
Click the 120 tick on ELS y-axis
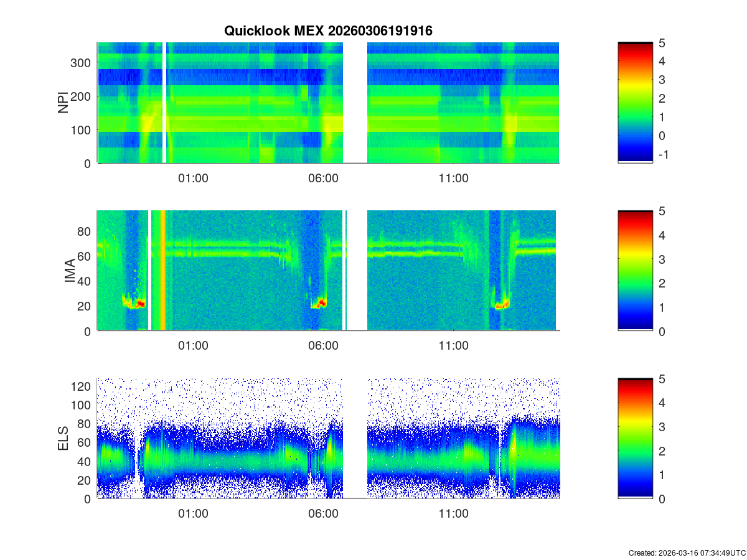[x=83, y=386]
